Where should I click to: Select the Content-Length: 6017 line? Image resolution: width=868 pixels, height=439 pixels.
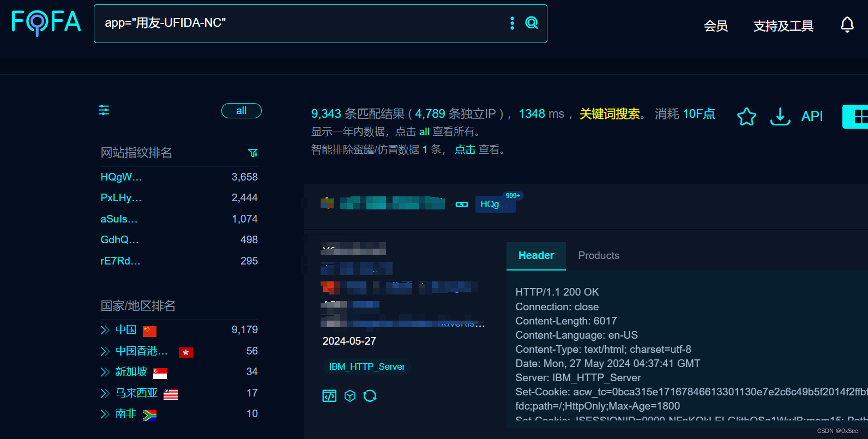[x=566, y=321]
